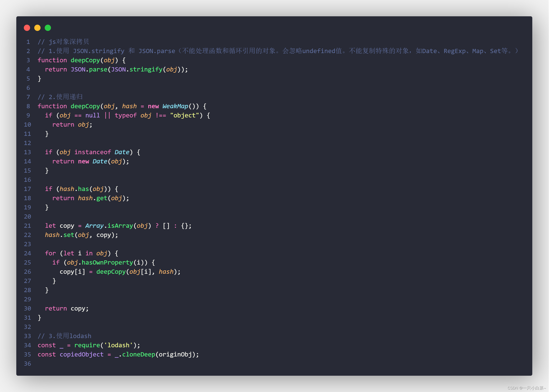Click "copiedObject" on line 35
The width and height of the screenshot is (549, 392).
point(81,354)
